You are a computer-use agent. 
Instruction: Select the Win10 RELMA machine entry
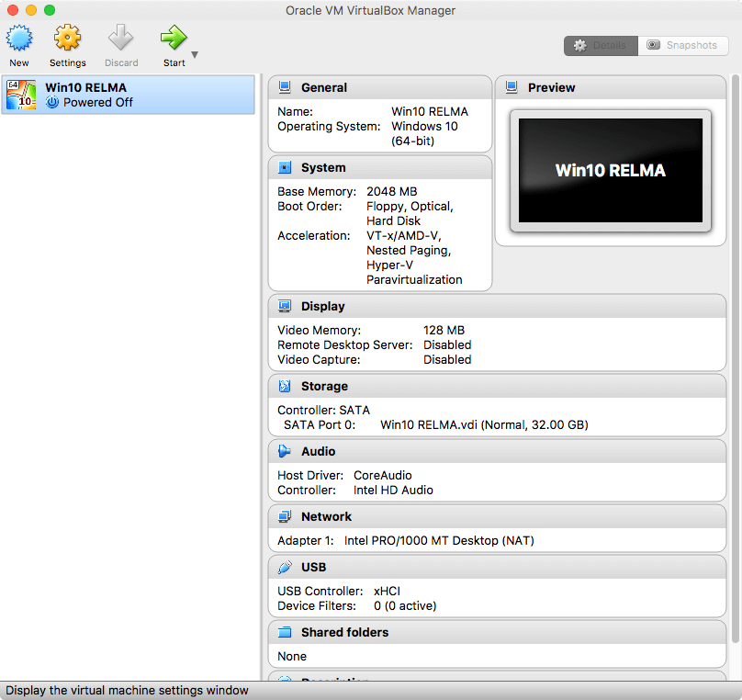pos(128,95)
